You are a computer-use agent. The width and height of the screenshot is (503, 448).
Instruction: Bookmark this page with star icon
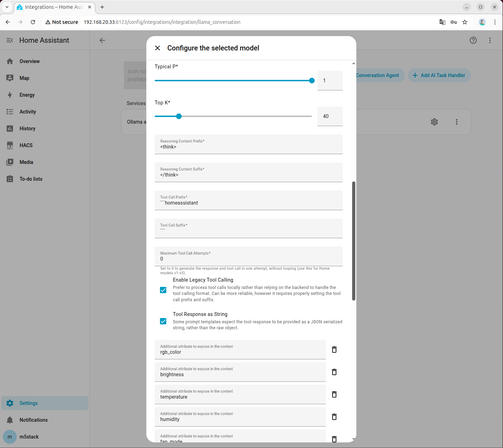pyautogui.click(x=465, y=22)
